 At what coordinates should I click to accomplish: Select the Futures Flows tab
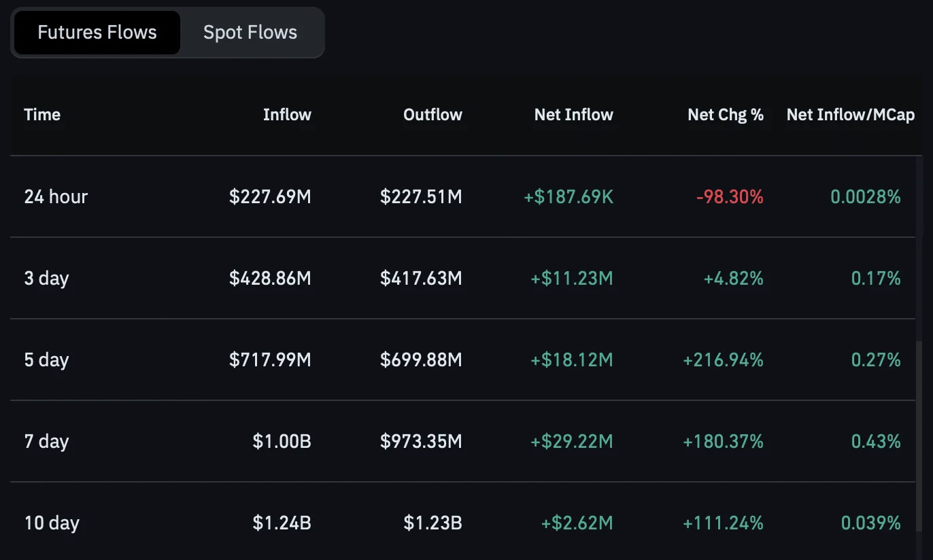point(97,33)
